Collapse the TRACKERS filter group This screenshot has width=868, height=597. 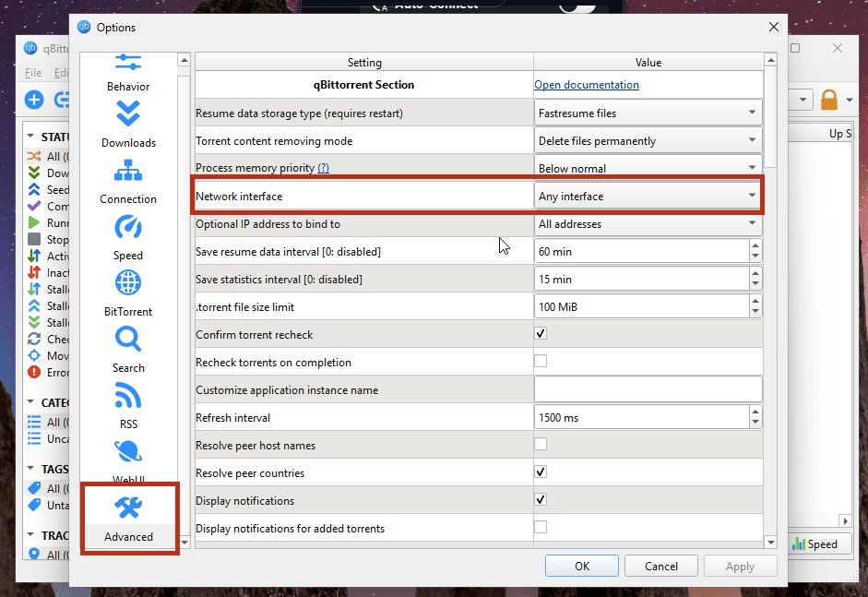point(30,535)
